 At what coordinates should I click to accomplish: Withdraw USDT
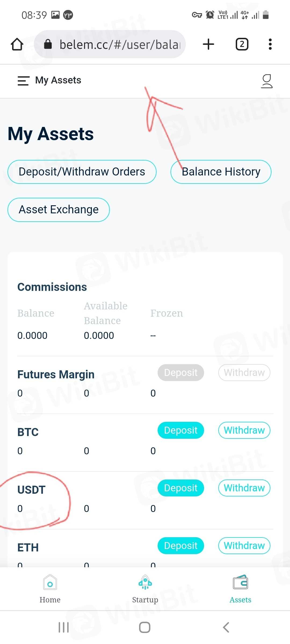(x=244, y=488)
